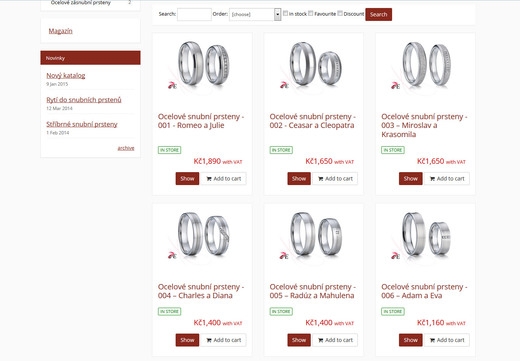Click brand logo on Romeo a Julie image
520x361 pixels.
(x=172, y=85)
